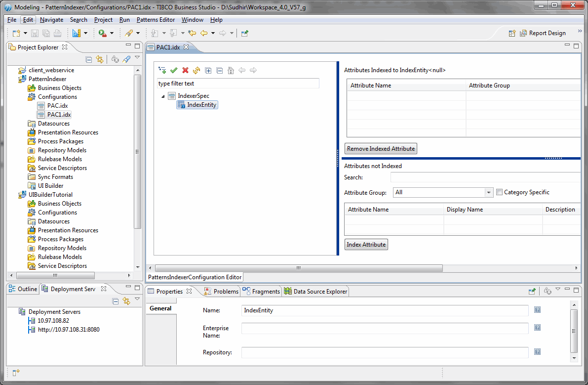Switch to the Fragments tab

click(261, 291)
